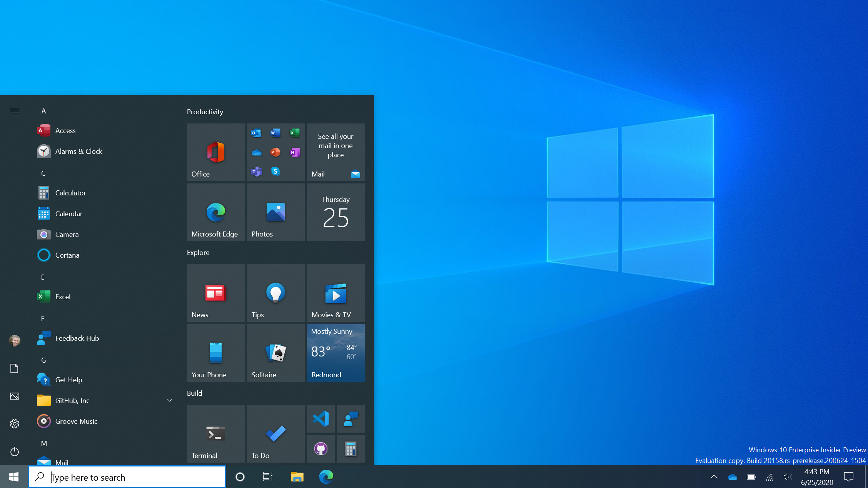This screenshot has height=488, width=868.
Task: Open Movies & TV app
Action: click(335, 293)
